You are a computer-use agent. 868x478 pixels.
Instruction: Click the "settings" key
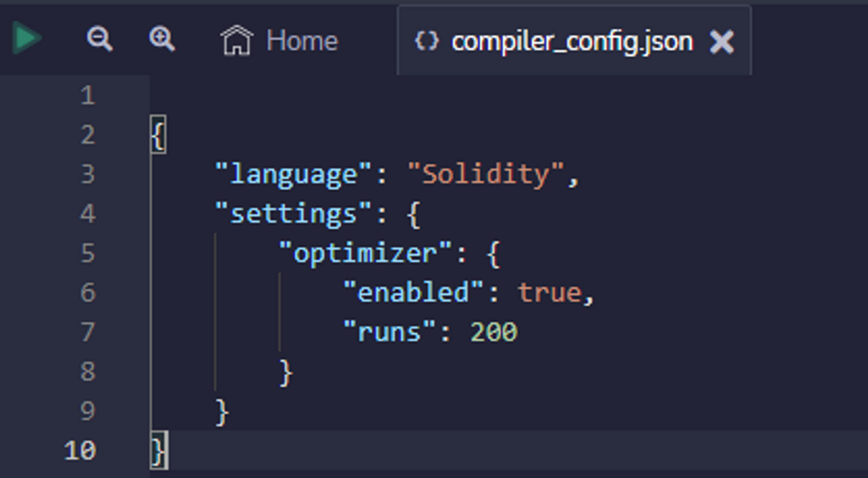(x=293, y=214)
